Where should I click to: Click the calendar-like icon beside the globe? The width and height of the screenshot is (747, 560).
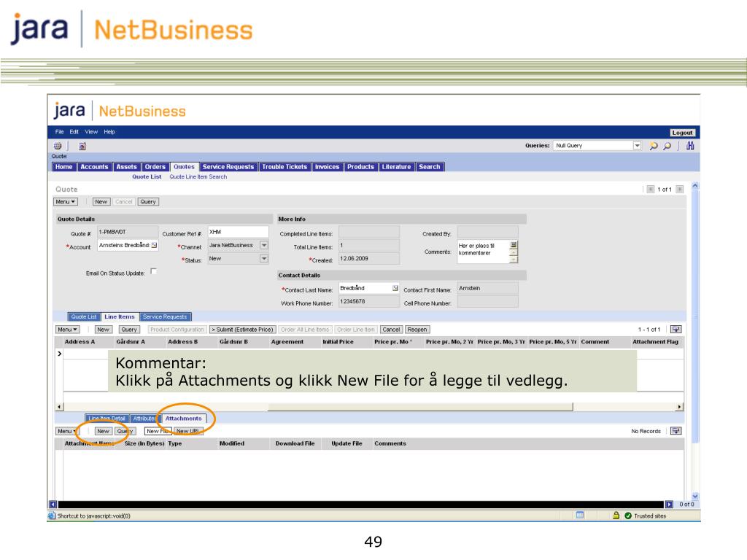pyautogui.click(x=82, y=146)
